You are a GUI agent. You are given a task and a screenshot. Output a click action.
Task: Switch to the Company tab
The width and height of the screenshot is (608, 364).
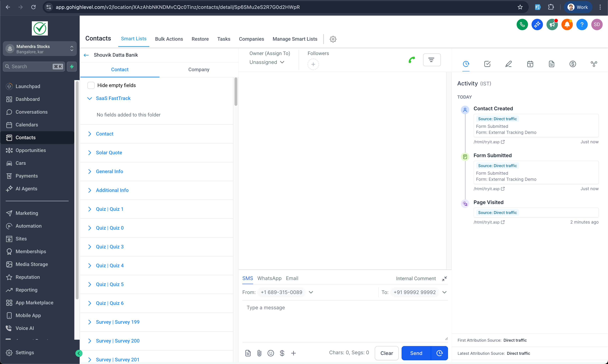pyautogui.click(x=199, y=69)
